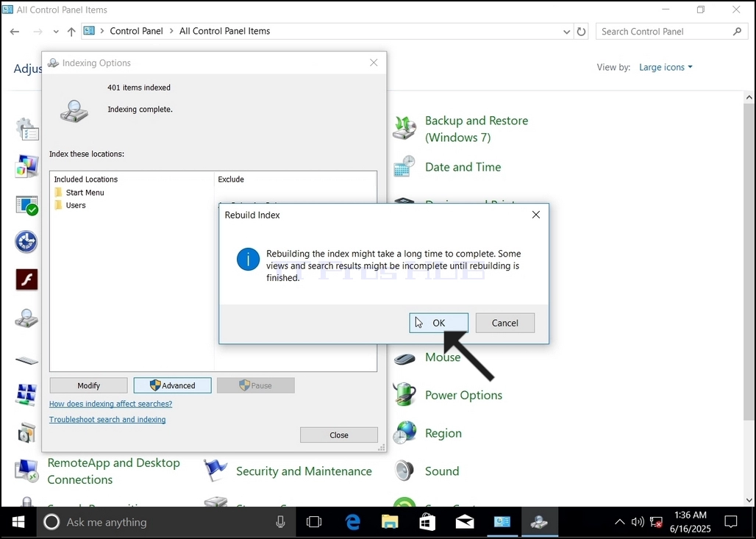Open 'How does indexing affect searches?' link

pos(110,404)
